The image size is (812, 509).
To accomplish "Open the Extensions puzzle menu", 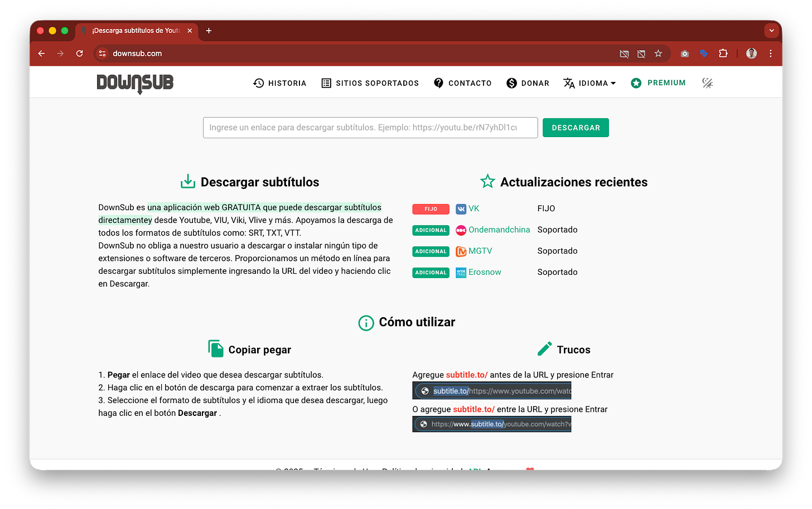I will pyautogui.click(x=723, y=54).
